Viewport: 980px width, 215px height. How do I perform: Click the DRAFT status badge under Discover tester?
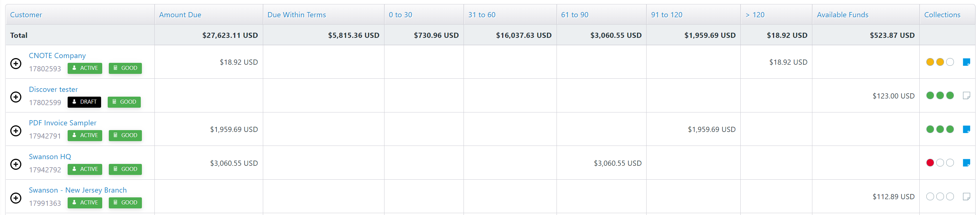[84, 102]
